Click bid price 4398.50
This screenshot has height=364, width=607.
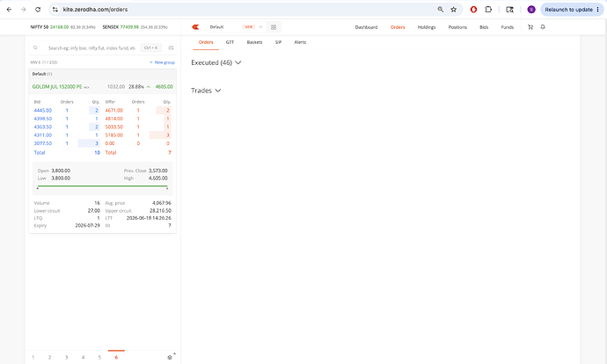[x=42, y=119]
